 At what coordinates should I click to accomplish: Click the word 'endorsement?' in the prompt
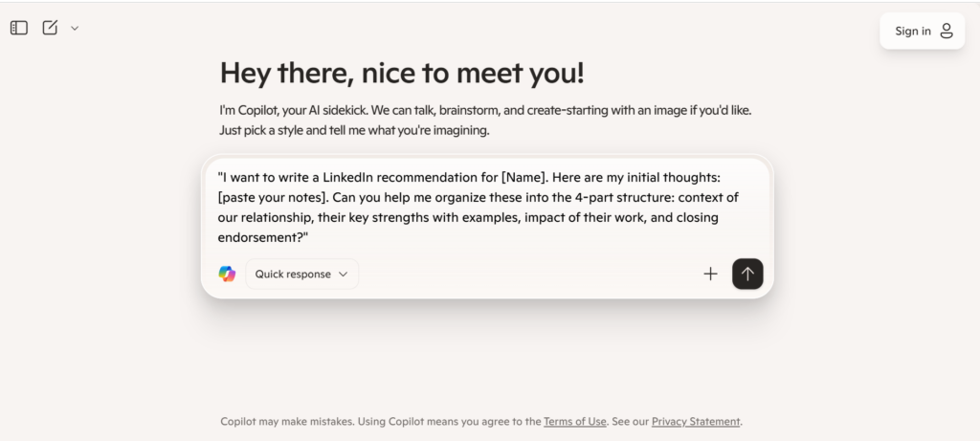[x=263, y=237]
